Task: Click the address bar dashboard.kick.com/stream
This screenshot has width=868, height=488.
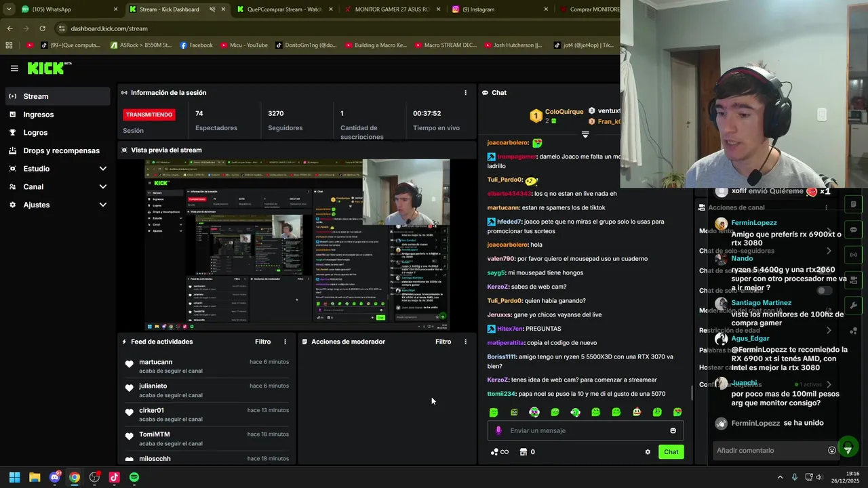Action: click(x=109, y=28)
